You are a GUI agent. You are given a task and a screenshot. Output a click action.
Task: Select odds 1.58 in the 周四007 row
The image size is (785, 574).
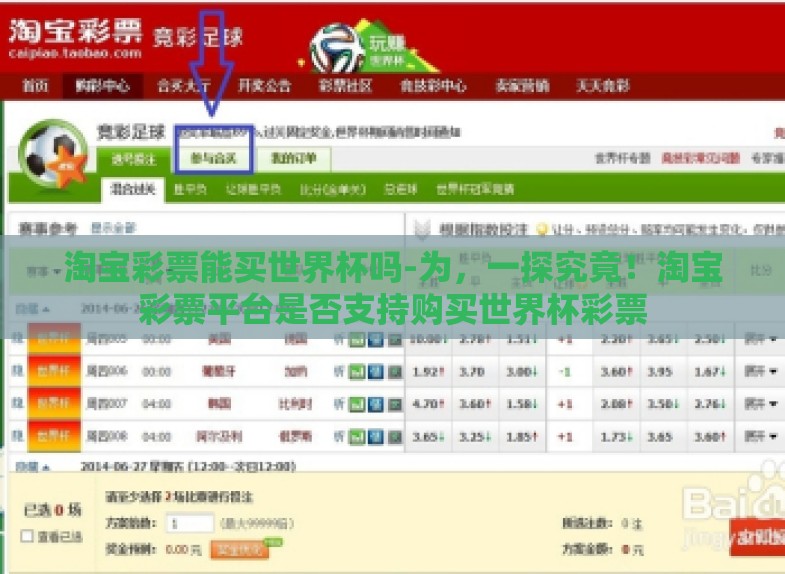pos(522,404)
